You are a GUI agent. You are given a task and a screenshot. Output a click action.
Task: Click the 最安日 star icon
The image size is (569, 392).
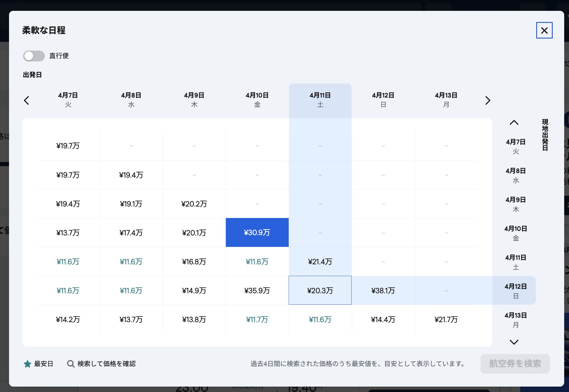27,364
